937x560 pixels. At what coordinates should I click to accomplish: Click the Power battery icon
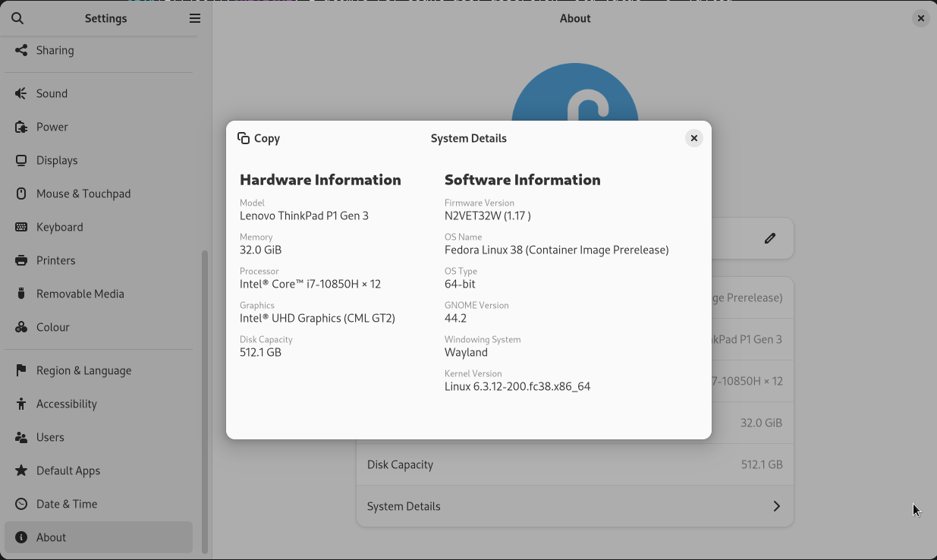[x=21, y=127]
